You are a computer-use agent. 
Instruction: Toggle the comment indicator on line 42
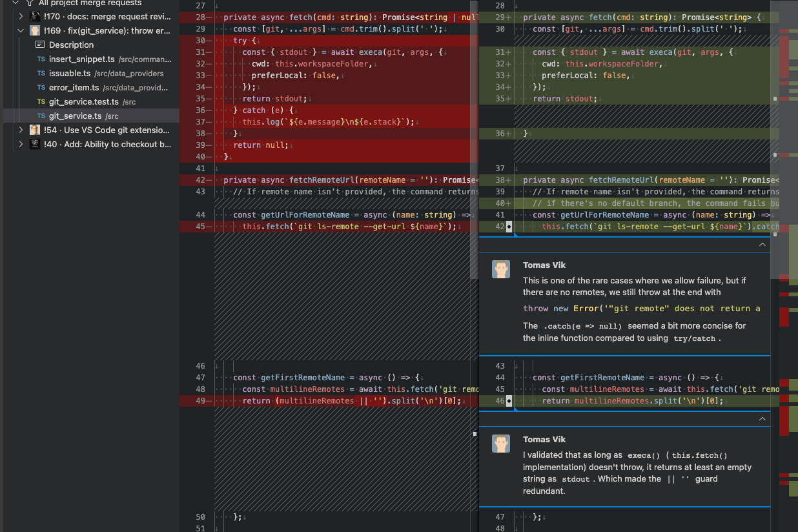tap(510, 226)
